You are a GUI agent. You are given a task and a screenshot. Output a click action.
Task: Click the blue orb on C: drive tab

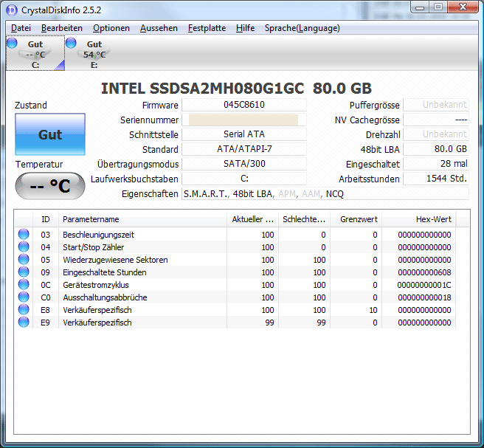point(13,43)
